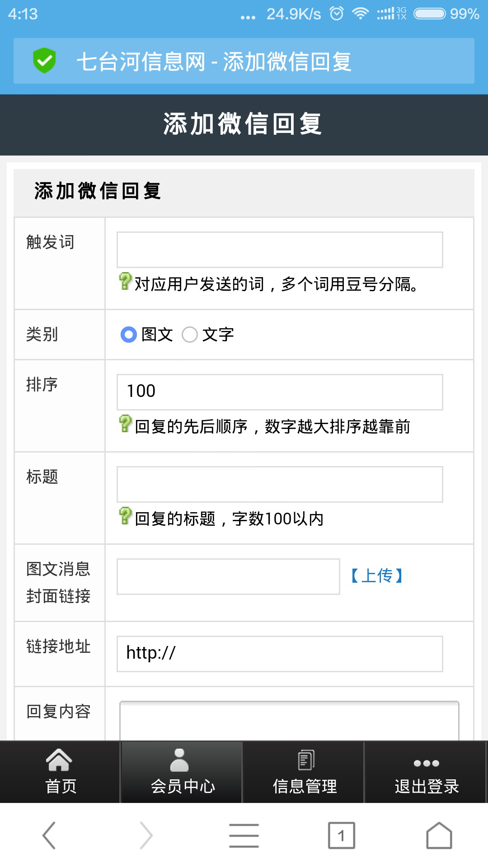Click the 图文消息封面链接 input box

(228, 576)
